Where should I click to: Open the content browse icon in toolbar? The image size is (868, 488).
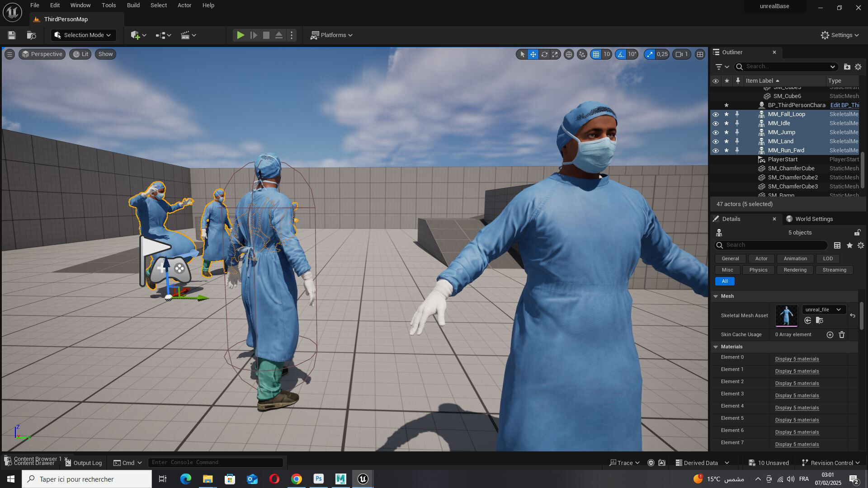31,35
